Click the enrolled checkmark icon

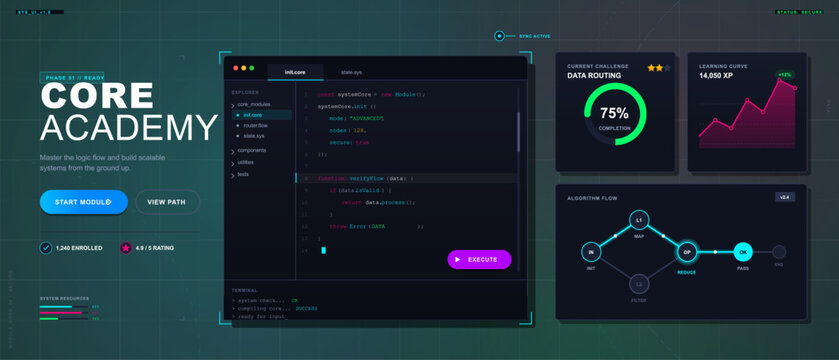[45, 248]
